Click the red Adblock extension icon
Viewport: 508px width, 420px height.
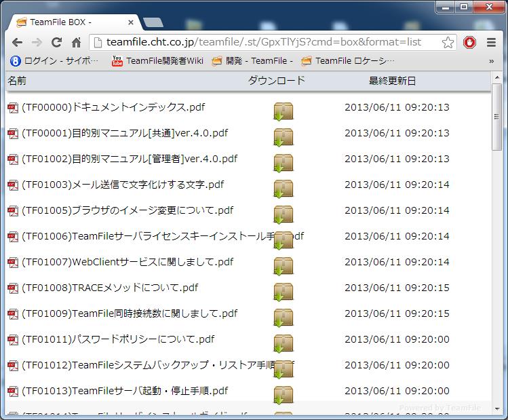469,42
